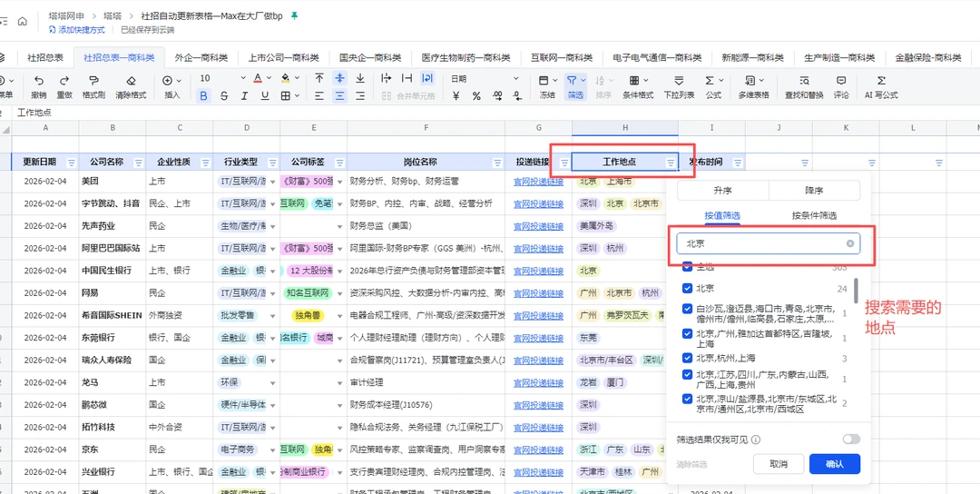The width and height of the screenshot is (980, 494).
Task: Open find and replace (查找和替换)
Action: pos(804,81)
